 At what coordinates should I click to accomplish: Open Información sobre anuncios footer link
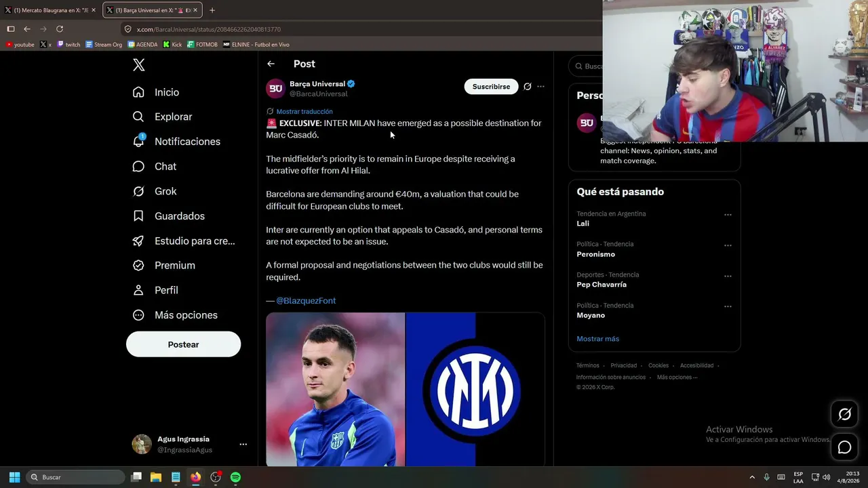611,378
